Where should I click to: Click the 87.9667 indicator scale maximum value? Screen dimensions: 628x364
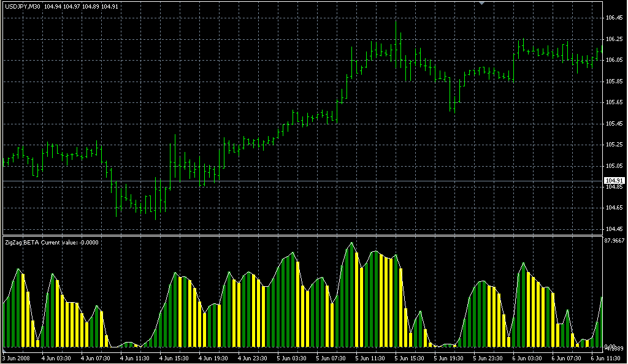pos(615,241)
